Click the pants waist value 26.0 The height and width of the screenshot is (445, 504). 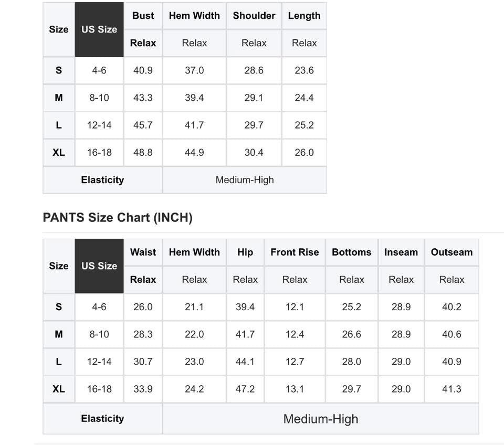(143, 307)
